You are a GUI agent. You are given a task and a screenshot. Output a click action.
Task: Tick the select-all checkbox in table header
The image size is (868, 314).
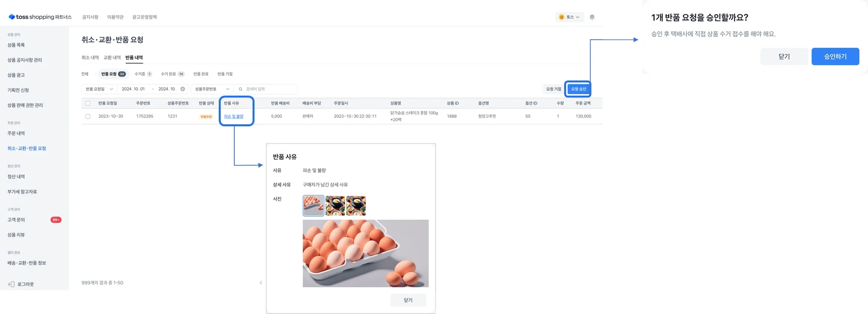88,103
